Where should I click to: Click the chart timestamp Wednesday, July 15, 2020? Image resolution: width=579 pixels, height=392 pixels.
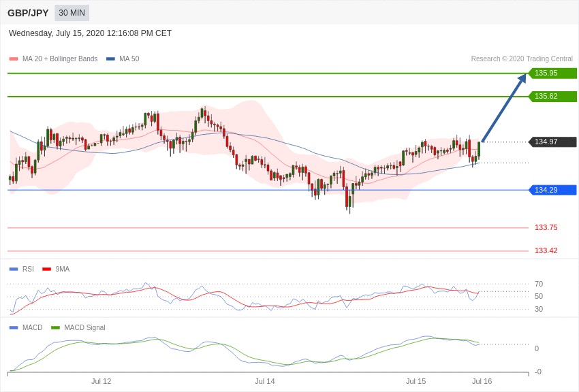click(x=90, y=33)
